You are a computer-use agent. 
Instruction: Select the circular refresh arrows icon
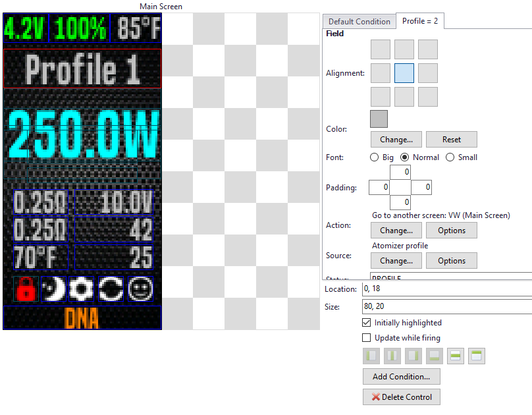coord(111,289)
